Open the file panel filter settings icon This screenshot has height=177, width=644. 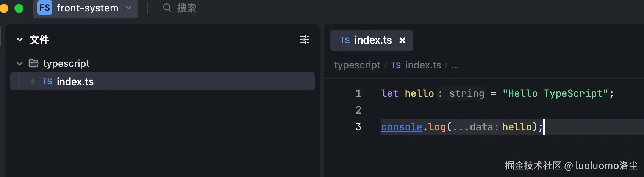tap(305, 40)
